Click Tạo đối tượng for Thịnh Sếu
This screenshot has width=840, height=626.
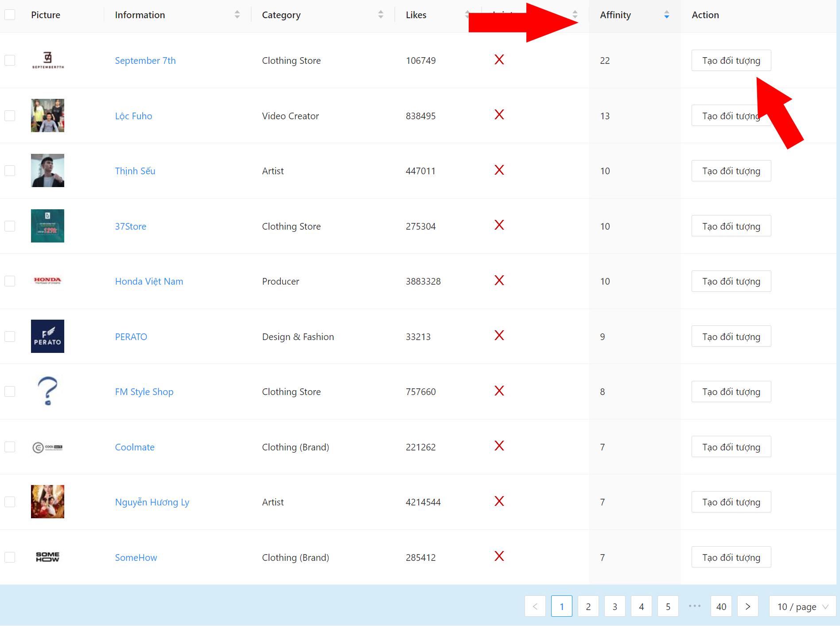(x=731, y=171)
